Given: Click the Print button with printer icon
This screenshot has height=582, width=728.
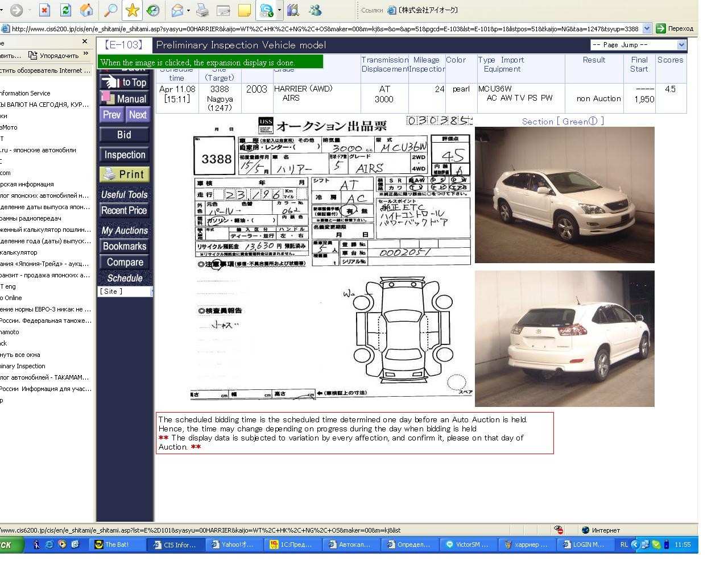Looking at the screenshot, I should click(125, 174).
